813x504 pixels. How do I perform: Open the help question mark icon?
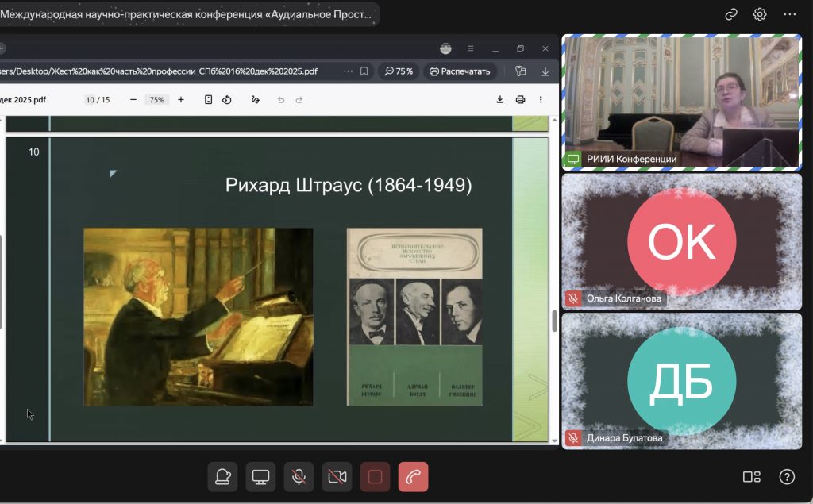786,477
